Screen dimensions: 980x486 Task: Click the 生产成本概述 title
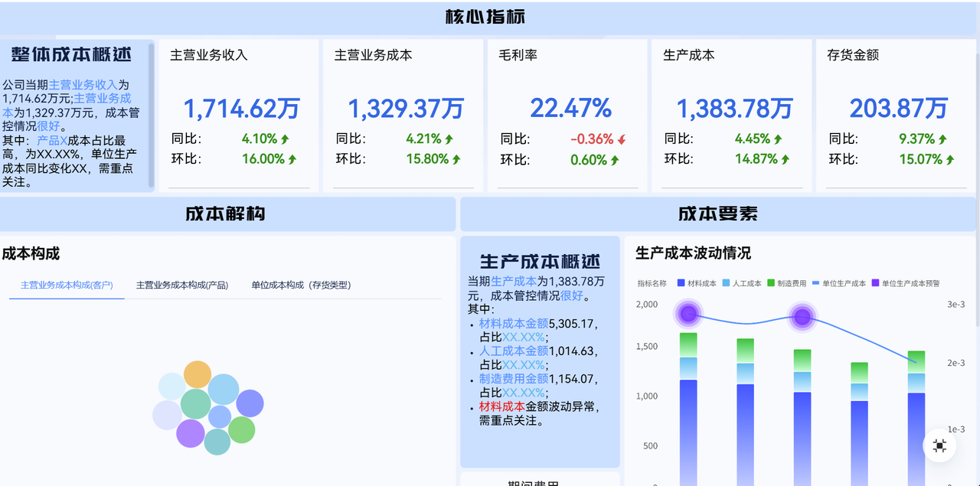pyautogui.click(x=540, y=262)
